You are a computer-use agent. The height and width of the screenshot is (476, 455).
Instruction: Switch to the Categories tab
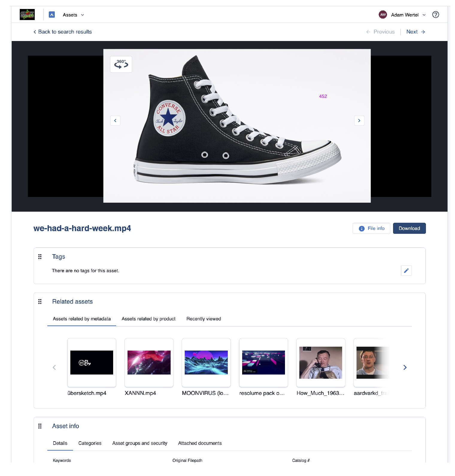[90, 443]
